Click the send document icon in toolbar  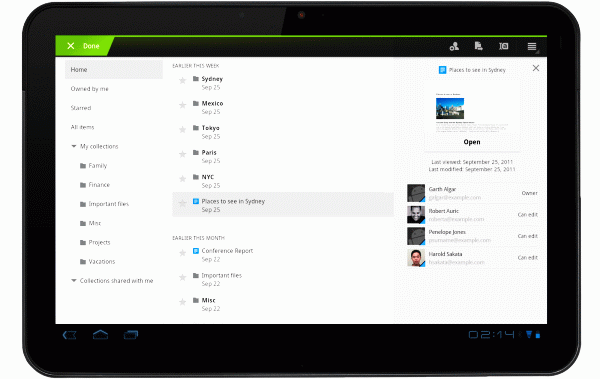(x=478, y=46)
